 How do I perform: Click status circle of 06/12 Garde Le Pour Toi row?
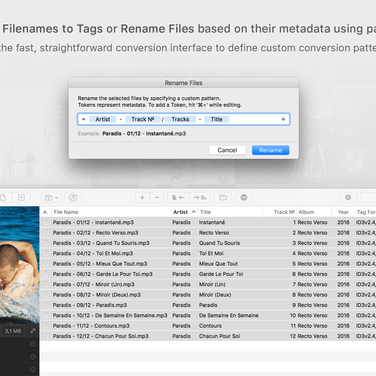(x=46, y=274)
